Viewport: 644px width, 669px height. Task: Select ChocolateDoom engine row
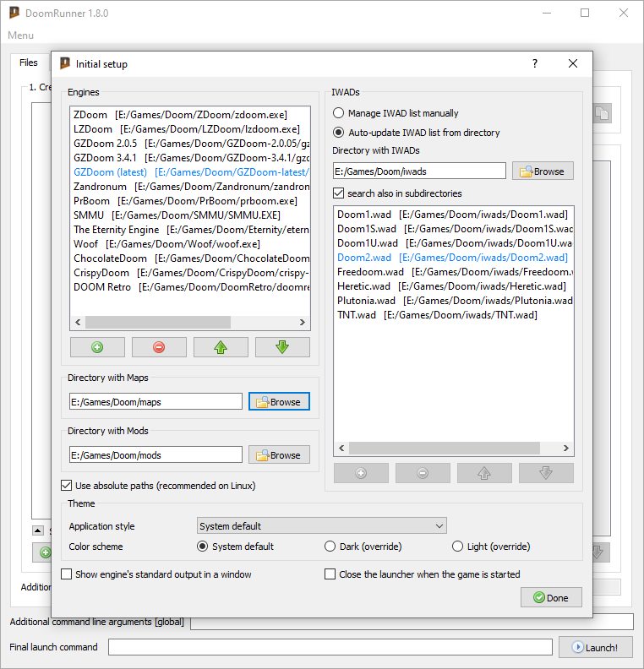tap(190, 258)
